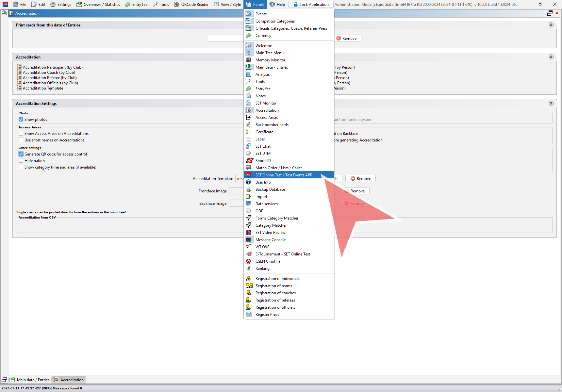Viewport: 562px width, 392px height.
Task: Collapse the Print cards section chevron
Action: (x=551, y=25)
